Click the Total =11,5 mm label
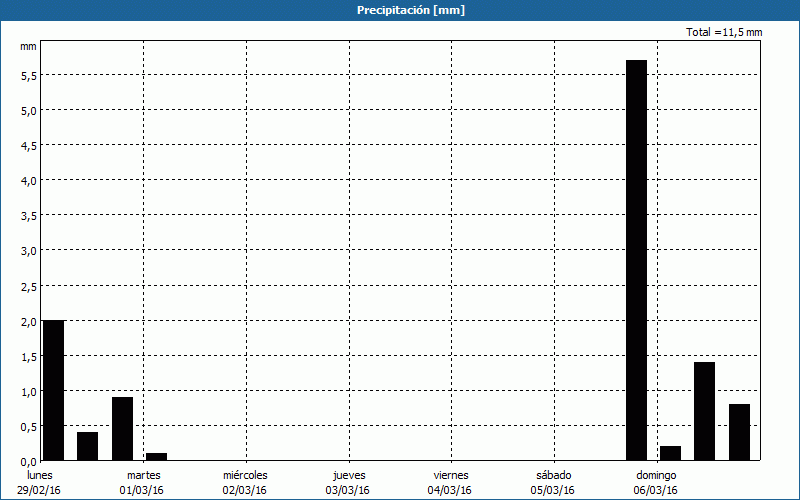Screen dimensions: 800x500 (x=724, y=32)
